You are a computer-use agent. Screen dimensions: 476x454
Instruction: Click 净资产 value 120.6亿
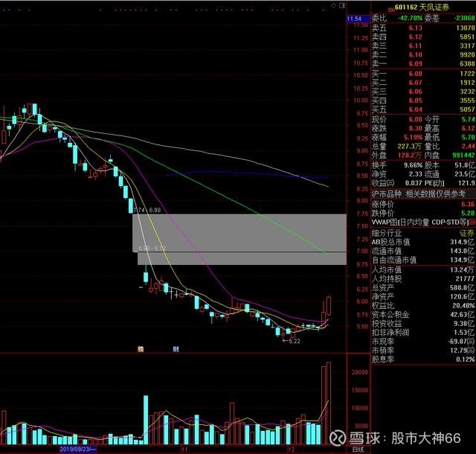(463, 297)
